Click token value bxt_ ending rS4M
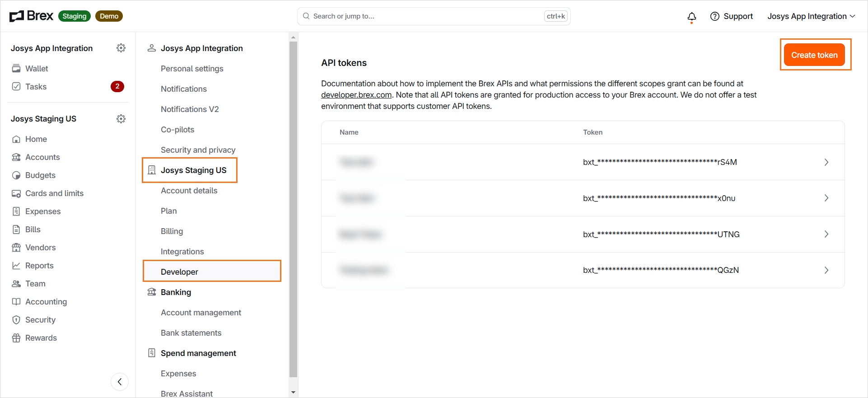The width and height of the screenshot is (868, 398). pos(660,162)
